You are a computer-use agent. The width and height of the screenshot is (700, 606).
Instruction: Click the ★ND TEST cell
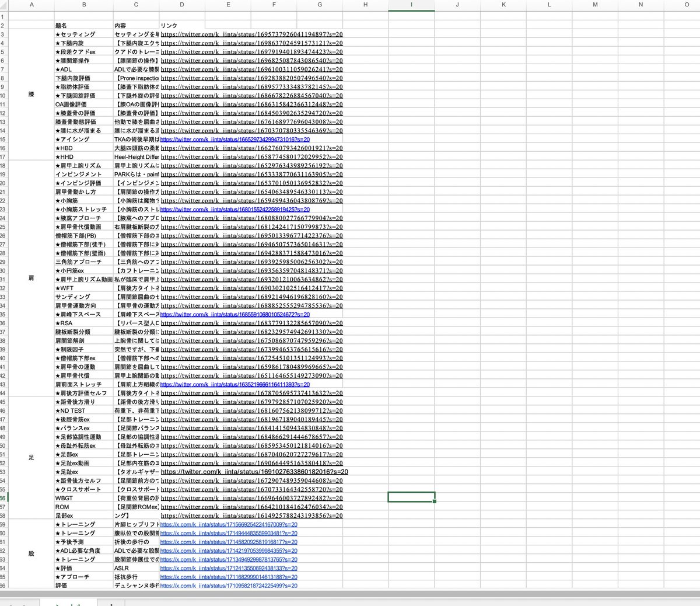coord(84,411)
